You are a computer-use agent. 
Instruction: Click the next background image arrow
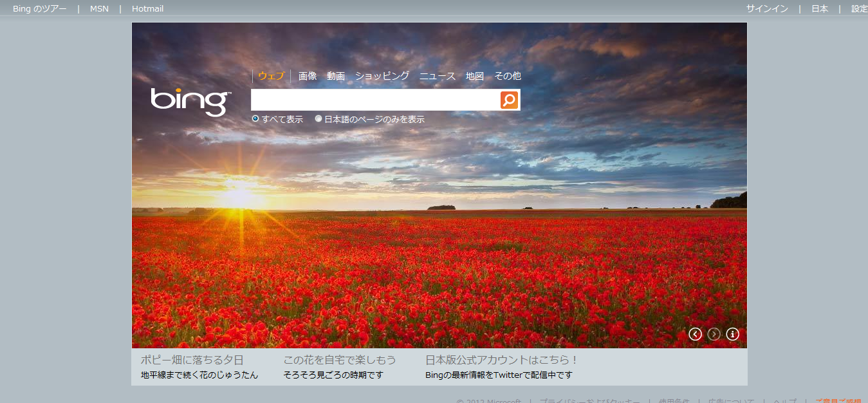(714, 334)
